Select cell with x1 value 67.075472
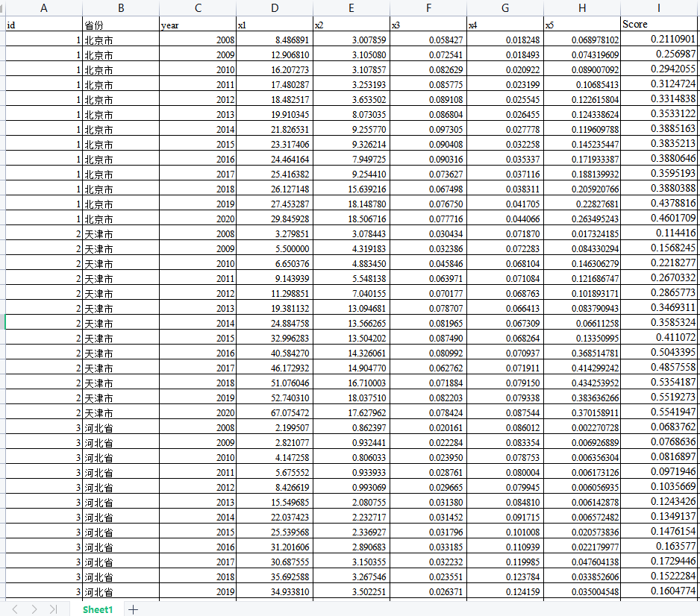This screenshot has height=616, width=700. click(274, 412)
